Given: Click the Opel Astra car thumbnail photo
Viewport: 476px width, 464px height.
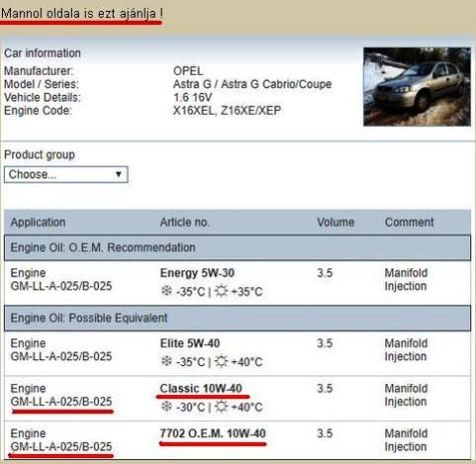Looking at the screenshot, I should pyautogui.click(x=417, y=87).
